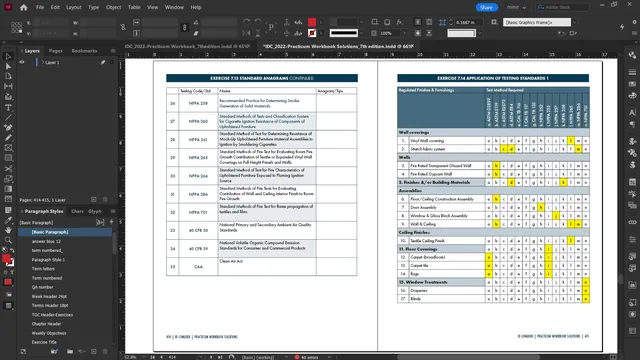Open the Table menu

tap(134, 7)
